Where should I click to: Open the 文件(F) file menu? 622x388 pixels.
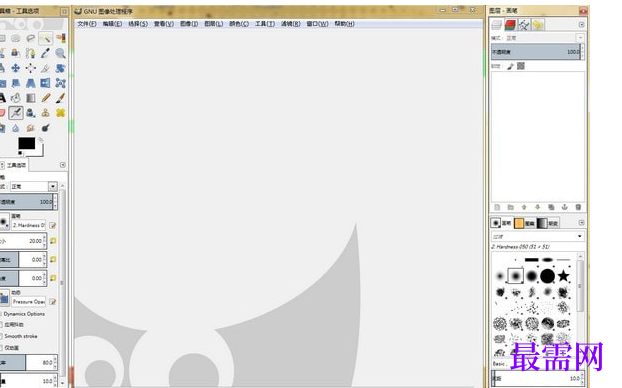click(x=87, y=24)
